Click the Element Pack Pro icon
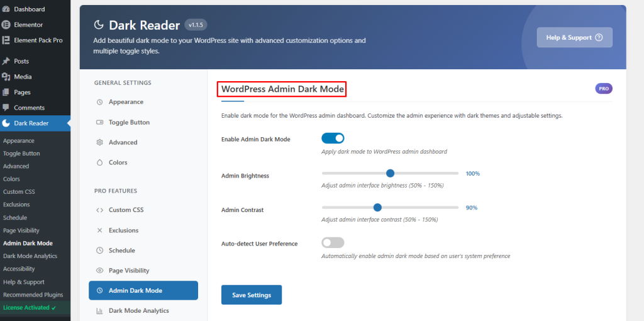Screen dimensions: 644x321 pos(6,40)
